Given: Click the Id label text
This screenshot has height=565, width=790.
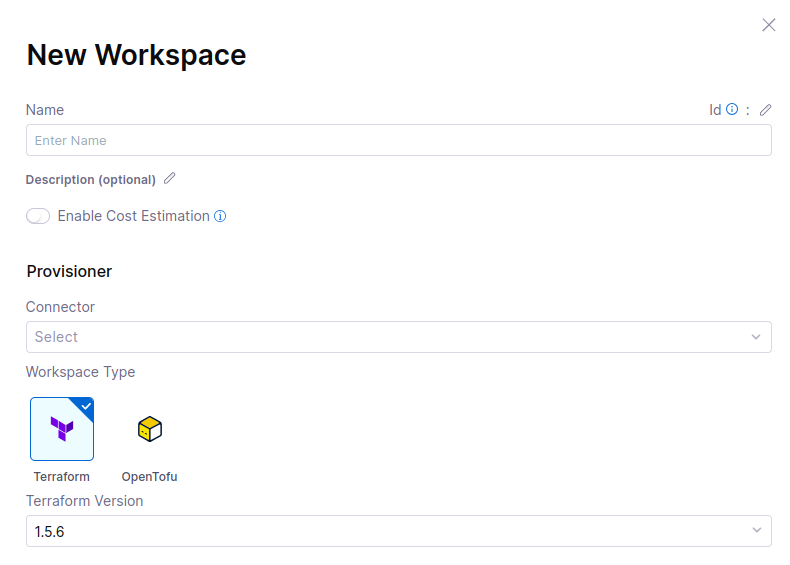Looking at the screenshot, I should [715, 110].
